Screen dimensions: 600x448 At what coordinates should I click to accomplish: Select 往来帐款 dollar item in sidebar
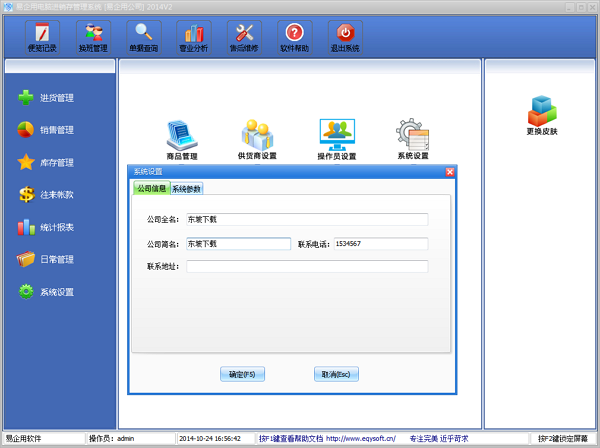pos(46,195)
